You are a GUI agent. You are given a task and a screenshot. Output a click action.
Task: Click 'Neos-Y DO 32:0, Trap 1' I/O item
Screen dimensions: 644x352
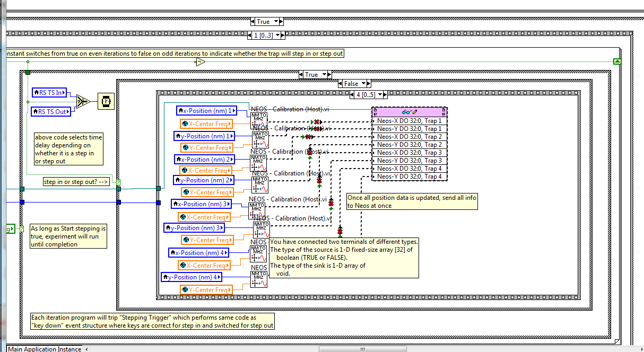pyautogui.click(x=409, y=129)
